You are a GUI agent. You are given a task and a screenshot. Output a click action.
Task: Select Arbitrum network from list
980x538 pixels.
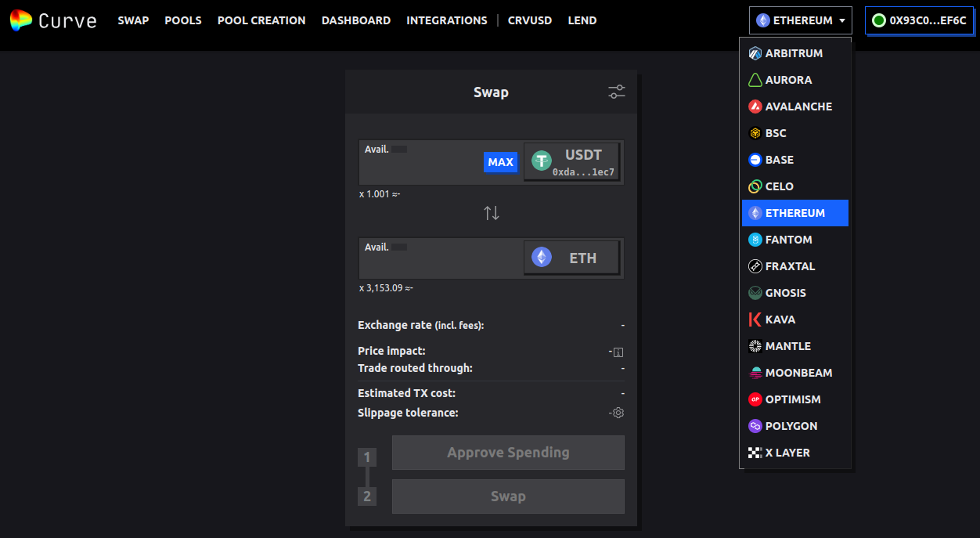[x=794, y=53]
